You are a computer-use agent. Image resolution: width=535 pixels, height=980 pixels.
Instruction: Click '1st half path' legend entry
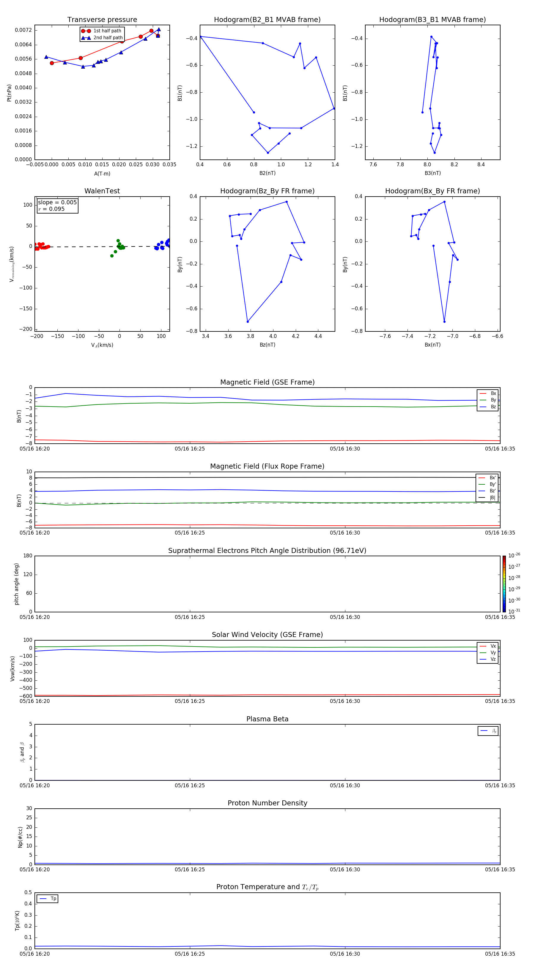[102, 31]
